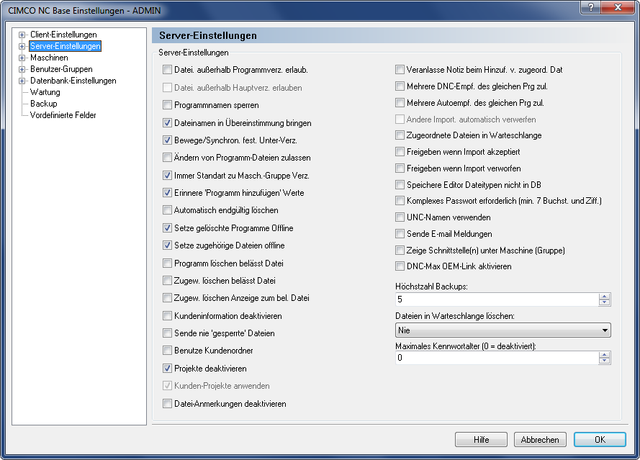Click the Abbrechen button

(x=540, y=440)
